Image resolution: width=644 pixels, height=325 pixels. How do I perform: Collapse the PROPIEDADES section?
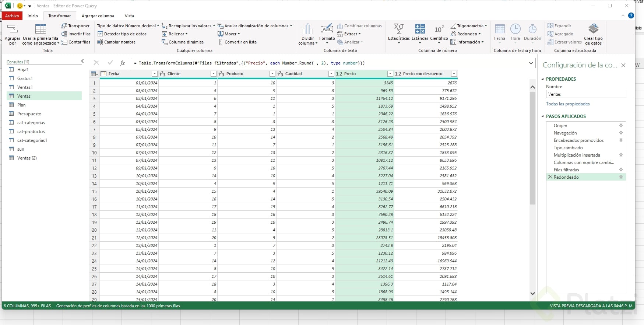(542, 79)
